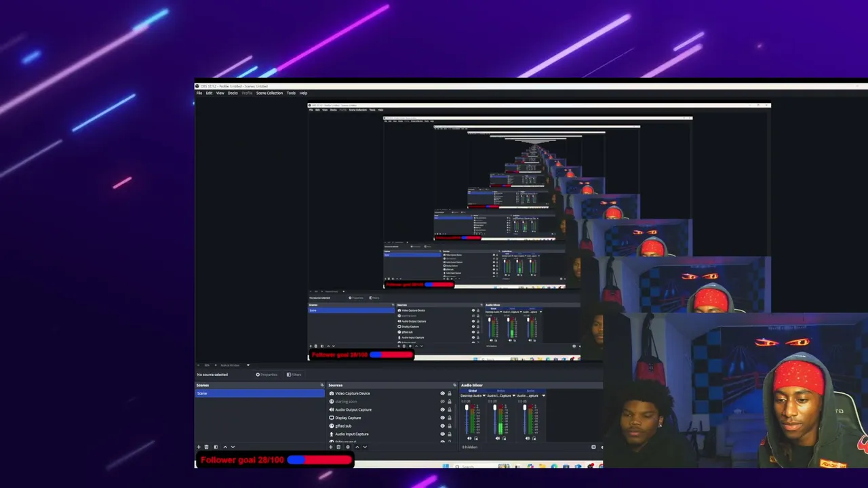Image resolution: width=868 pixels, height=488 pixels.
Task: Toggle lock on starting soon source
Action: 449,402
